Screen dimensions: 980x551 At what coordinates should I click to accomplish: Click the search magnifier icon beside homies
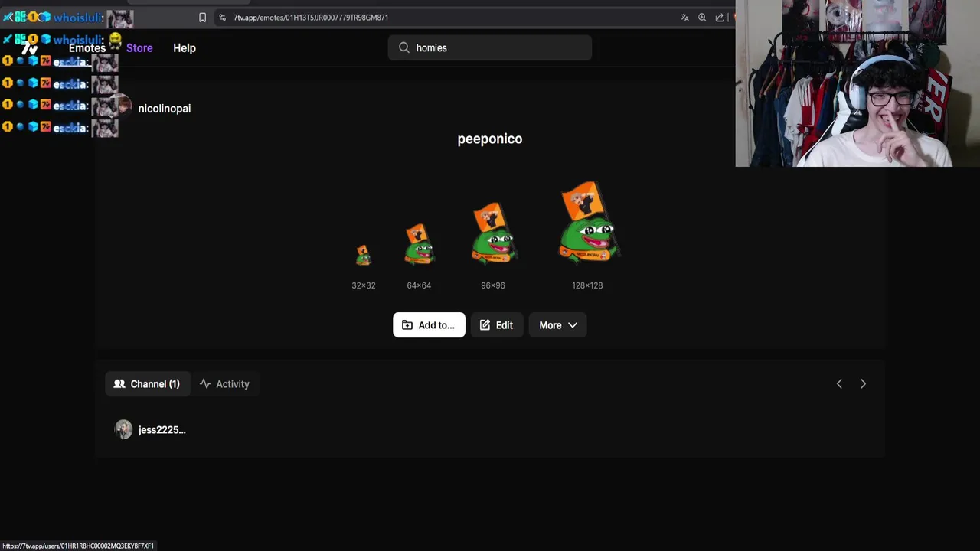(404, 47)
